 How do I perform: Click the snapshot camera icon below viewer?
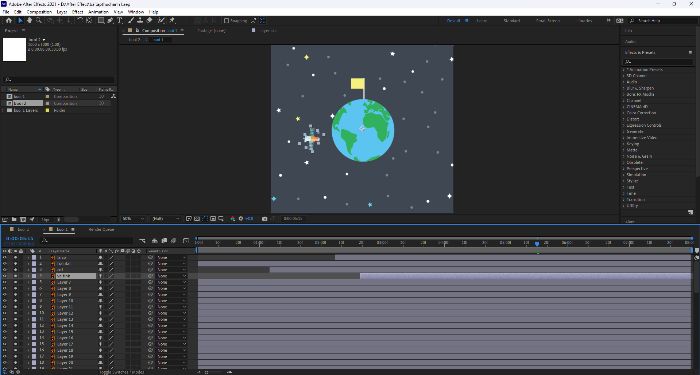[x=264, y=219]
